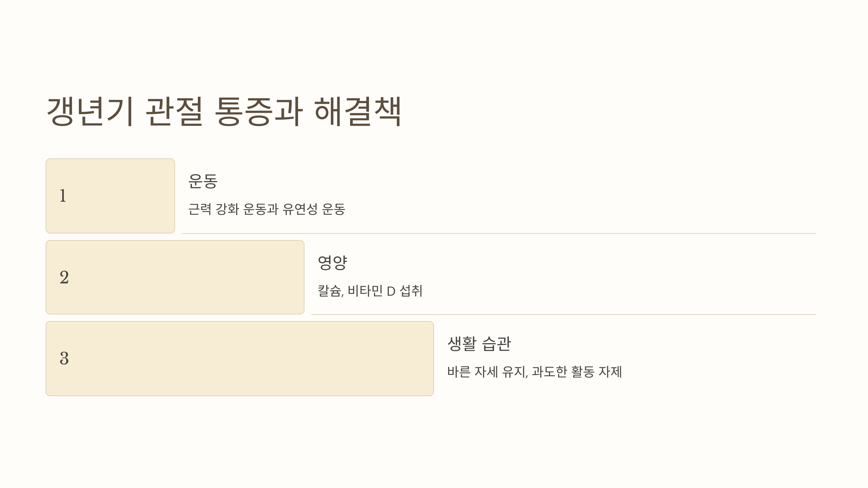
Task: Select the numbered box 2
Action: tap(175, 277)
